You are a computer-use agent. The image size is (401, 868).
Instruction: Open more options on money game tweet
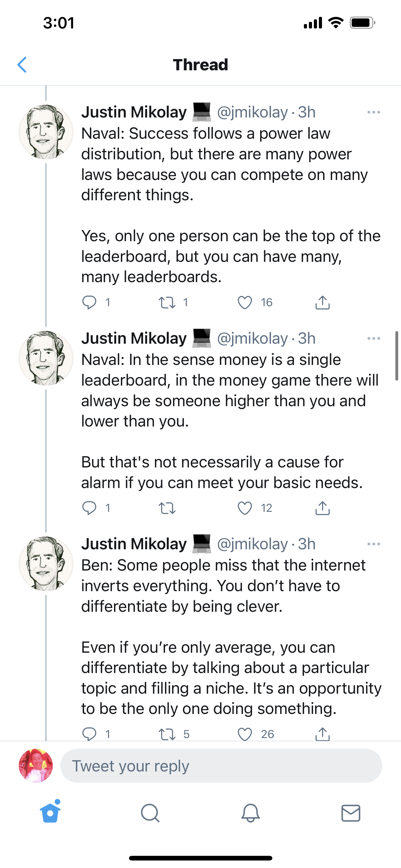click(x=374, y=338)
